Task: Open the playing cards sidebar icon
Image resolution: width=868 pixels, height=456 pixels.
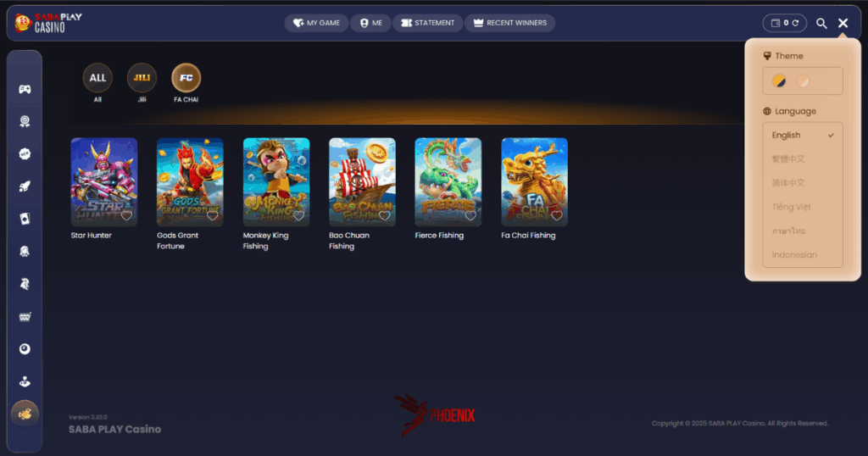Action: tap(25, 219)
